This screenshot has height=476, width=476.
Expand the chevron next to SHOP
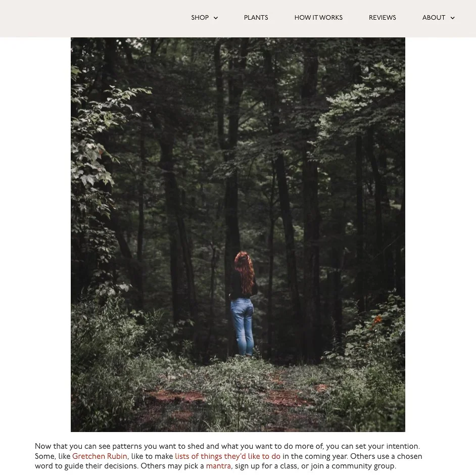[x=216, y=18]
